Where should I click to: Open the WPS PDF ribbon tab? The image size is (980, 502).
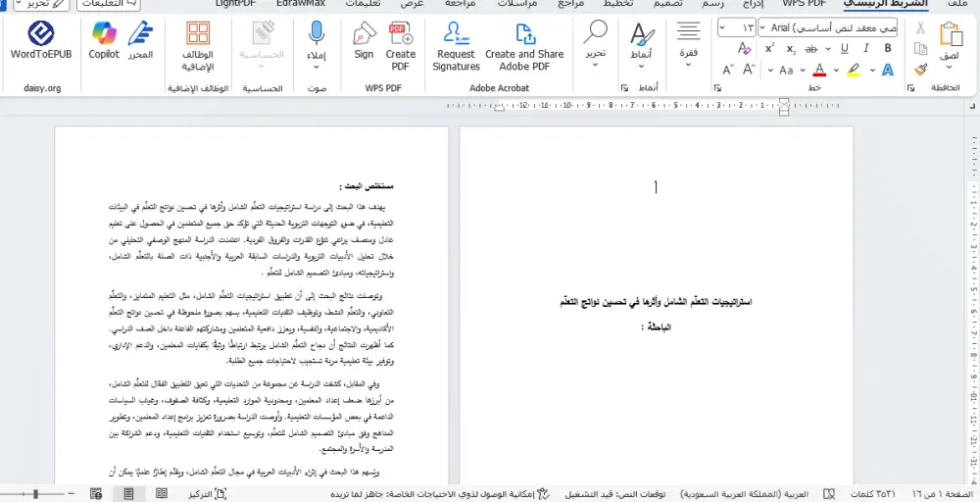coord(804,3)
